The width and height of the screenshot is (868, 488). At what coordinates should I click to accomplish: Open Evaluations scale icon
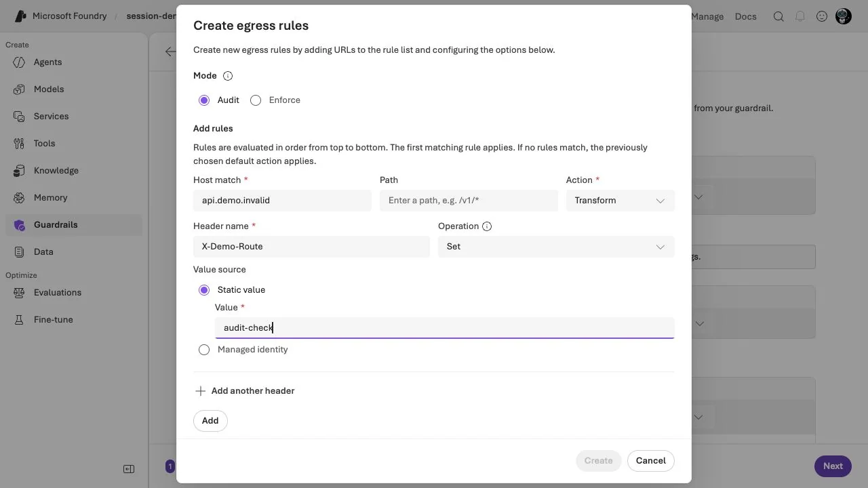point(20,293)
